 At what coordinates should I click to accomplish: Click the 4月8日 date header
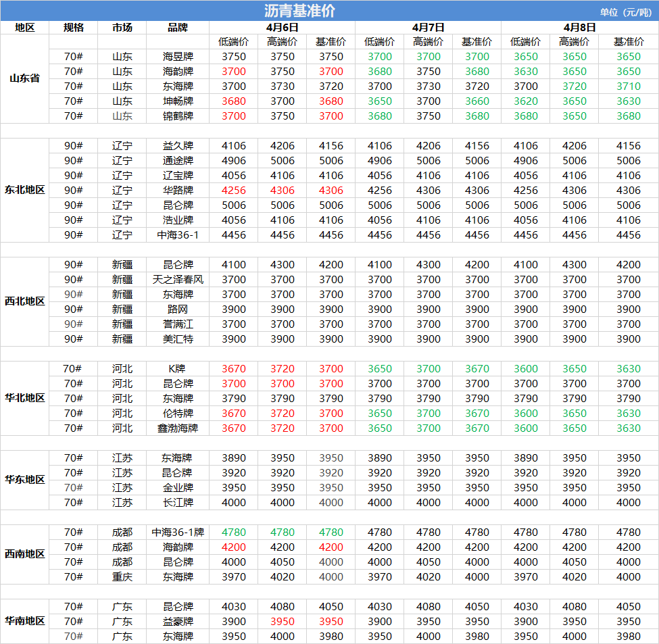579,27
